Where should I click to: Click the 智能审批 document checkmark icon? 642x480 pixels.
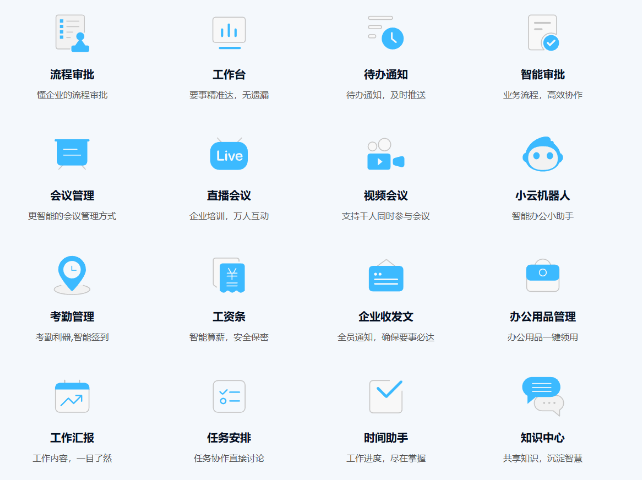coord(542,33)
